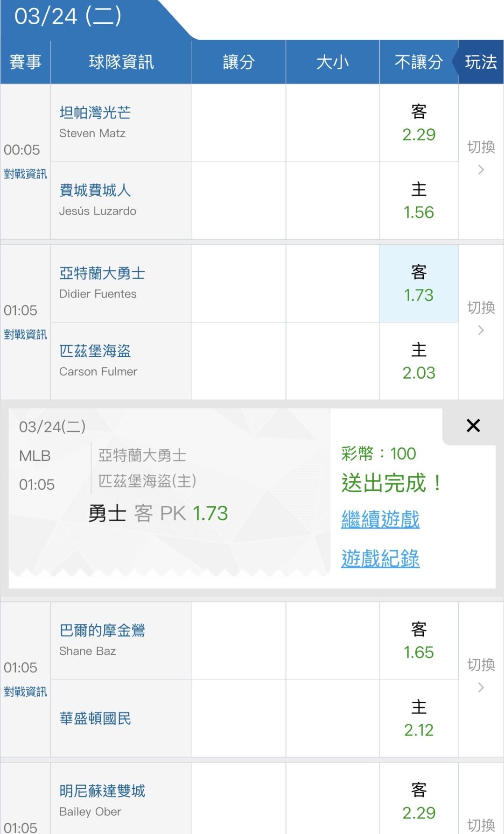This screenshot has height=834, width=504.
Task: Select the 大小 column header
Action: 332,62
